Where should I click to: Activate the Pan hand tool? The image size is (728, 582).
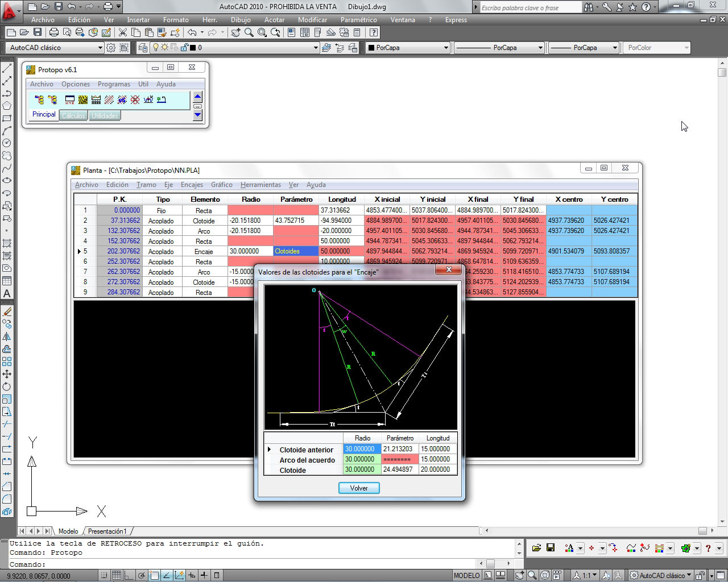tap(236, 32)
